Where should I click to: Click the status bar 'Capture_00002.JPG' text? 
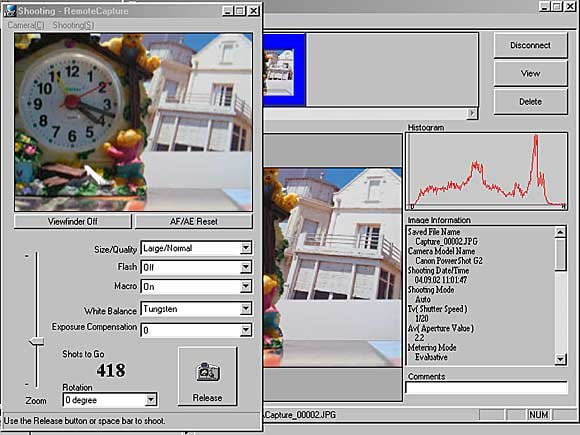pyautogui.click(x=300, y=415)
